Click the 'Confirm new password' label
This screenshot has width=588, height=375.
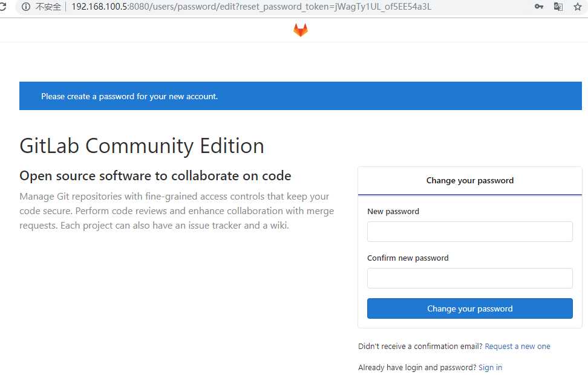pos(408,258)
